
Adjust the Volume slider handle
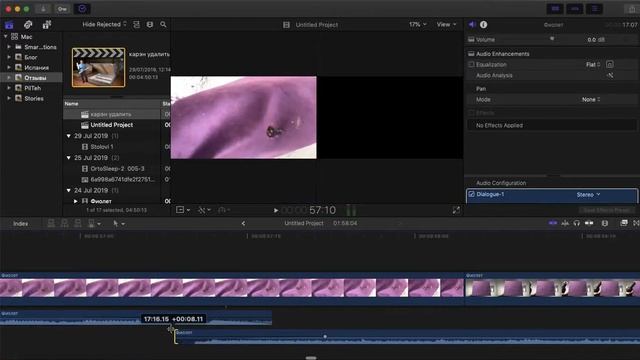[x=552, y=39]
